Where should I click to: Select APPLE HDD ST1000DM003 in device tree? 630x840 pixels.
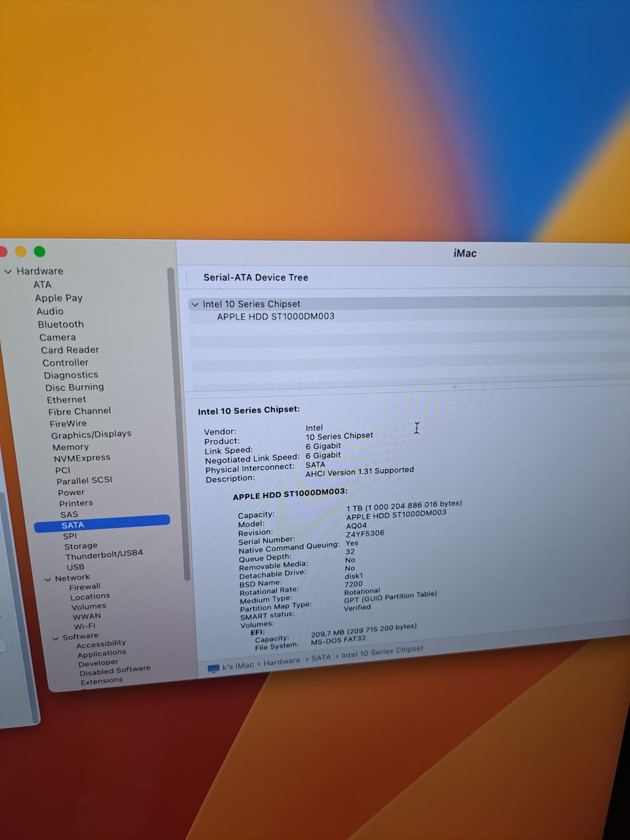276,316
